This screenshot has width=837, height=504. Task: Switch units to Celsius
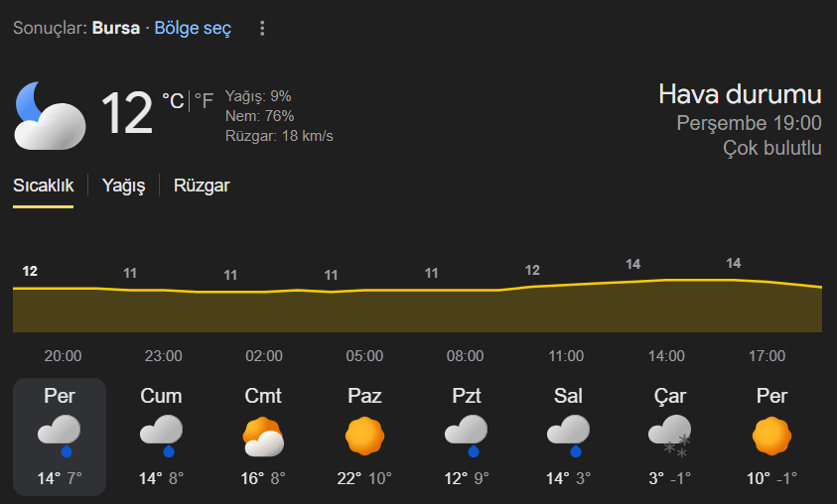pyautogui.click(x=173, y=100)
